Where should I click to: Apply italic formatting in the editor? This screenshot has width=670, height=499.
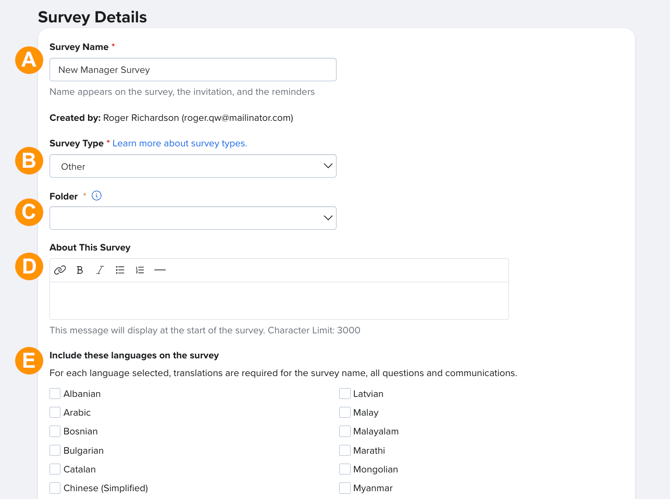click(x=100, y=270)
